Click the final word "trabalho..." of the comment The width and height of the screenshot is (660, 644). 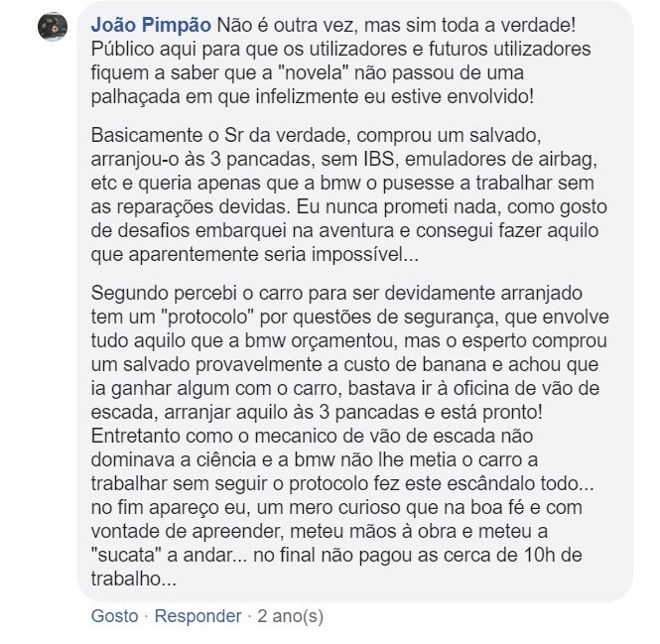pyautogui.click(x=133, y=579)
